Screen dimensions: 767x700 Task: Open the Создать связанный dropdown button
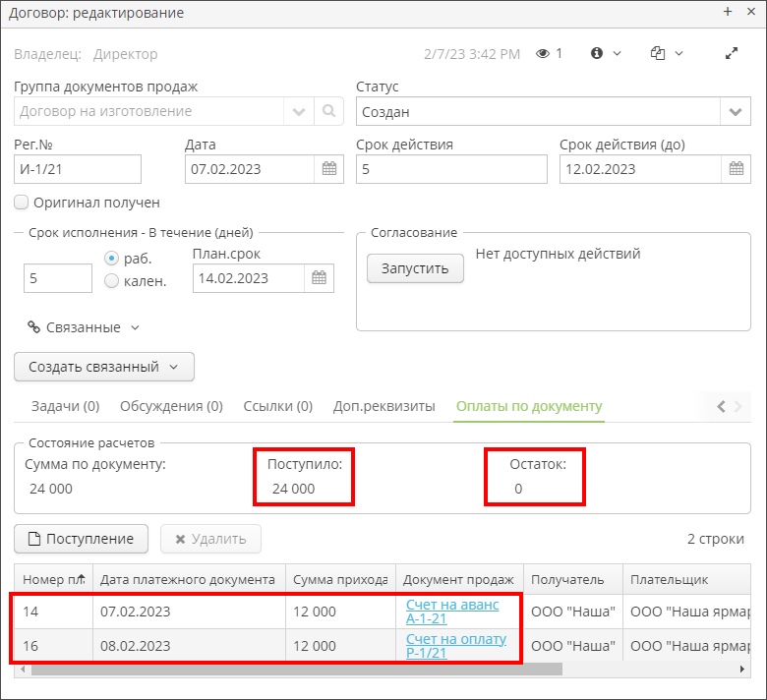104,367
